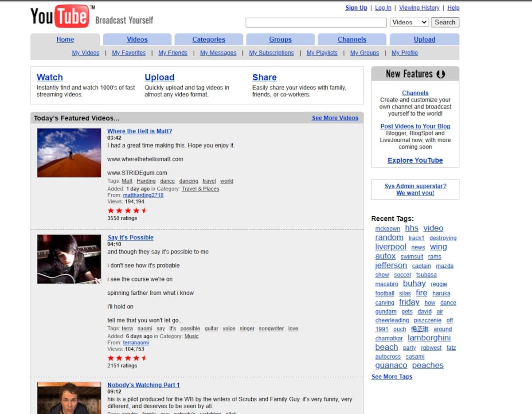Open My Groups submenu link
This screenshot has width=532, height=414.
pyautogui.click(x=364, y=53)
